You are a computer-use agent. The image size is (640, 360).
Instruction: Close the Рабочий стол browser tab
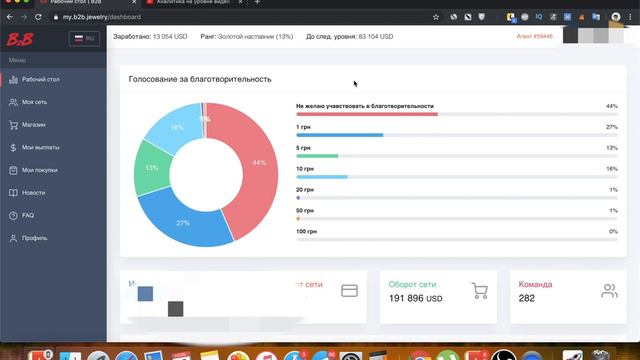[x=134, y=2]
